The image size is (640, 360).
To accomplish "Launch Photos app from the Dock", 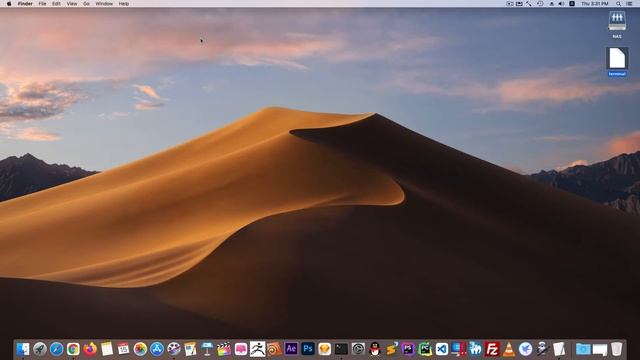I will [140, 349].
